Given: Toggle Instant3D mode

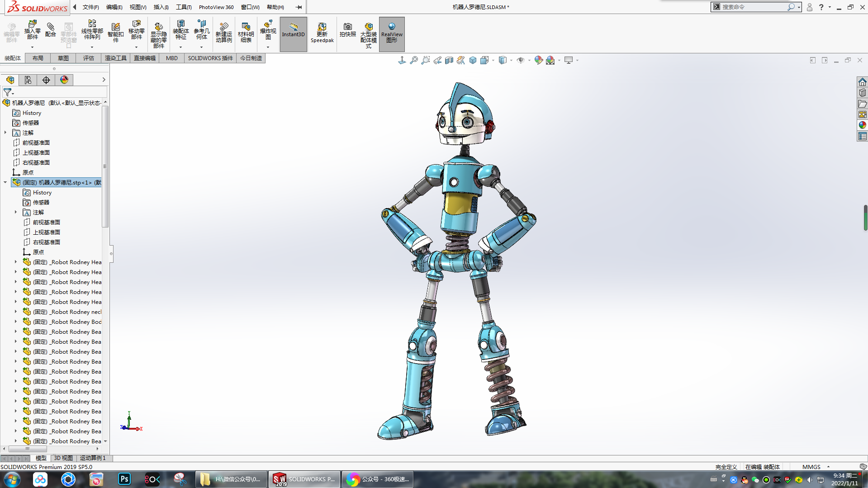Looking at the screenshot, I should click(x=293, y=34).
